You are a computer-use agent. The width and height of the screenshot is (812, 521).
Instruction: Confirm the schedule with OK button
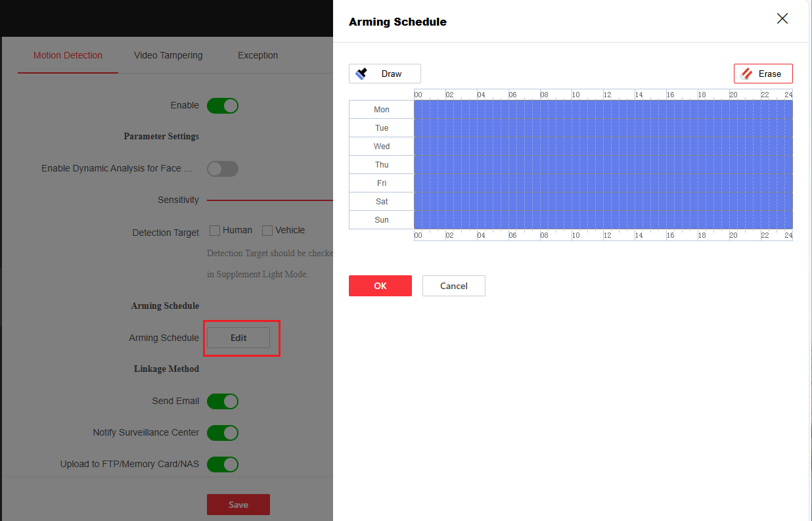tap(380, 286)
